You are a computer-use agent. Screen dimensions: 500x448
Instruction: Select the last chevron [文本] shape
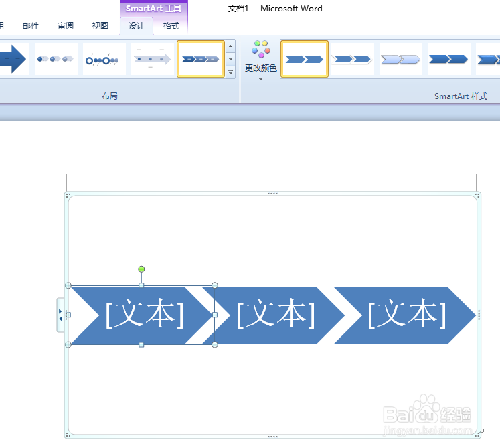tap(406, 315)
